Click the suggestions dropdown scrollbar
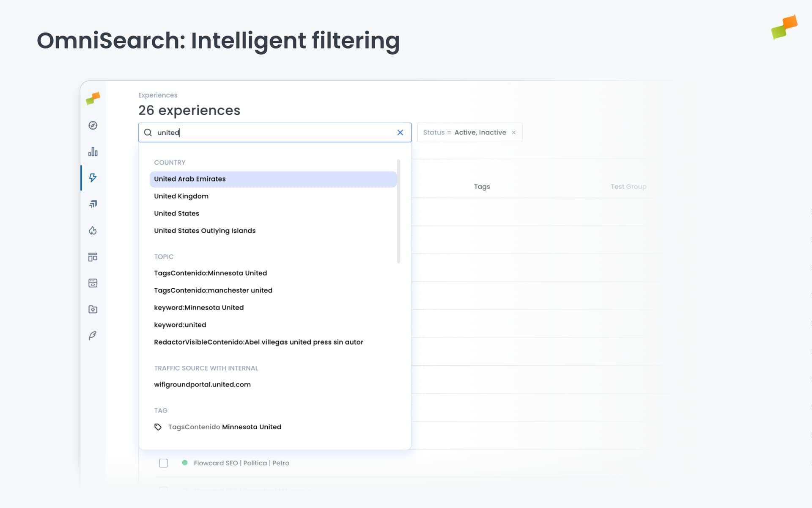This screenshot has height=508, width=812. [398, 211]
